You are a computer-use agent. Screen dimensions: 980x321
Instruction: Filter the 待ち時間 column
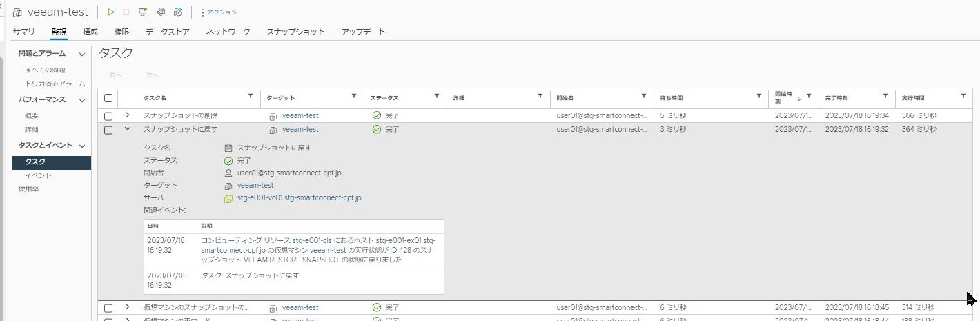point(759,97)
